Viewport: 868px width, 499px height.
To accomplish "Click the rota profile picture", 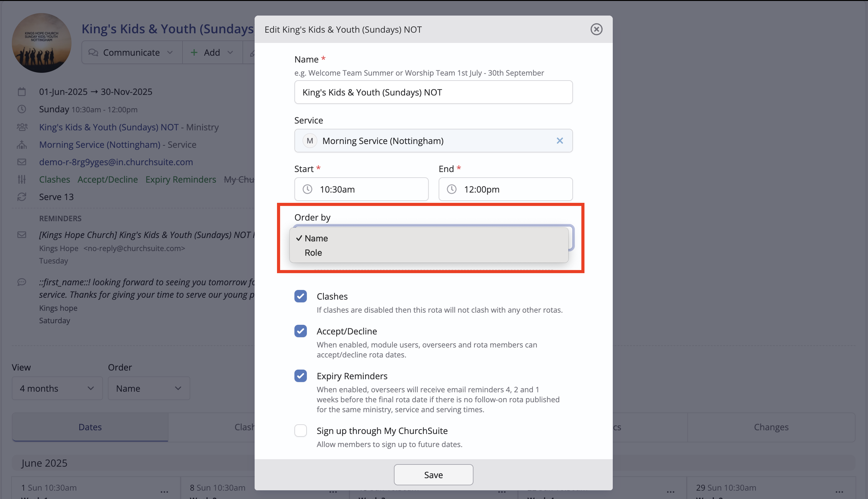I will tap(41, 43).
